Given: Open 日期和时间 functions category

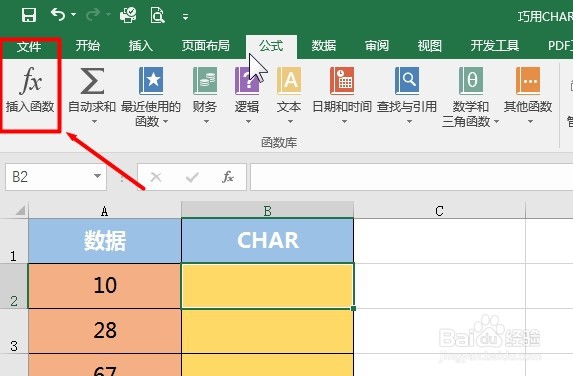Looking at the screenshot, I should [x=342, y=96].
